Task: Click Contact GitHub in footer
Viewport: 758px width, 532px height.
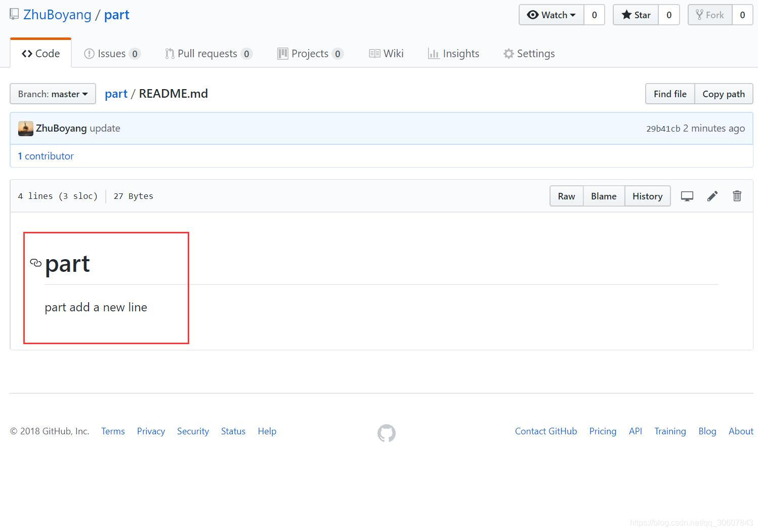Action: (x=546, y=431)
